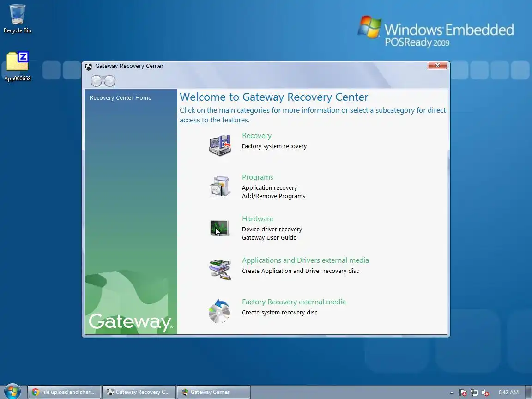Image resolution: width=532 pixels, height=399 pixels.
Task: Click the Recovery category disk icon
Action: pos(220,145)
